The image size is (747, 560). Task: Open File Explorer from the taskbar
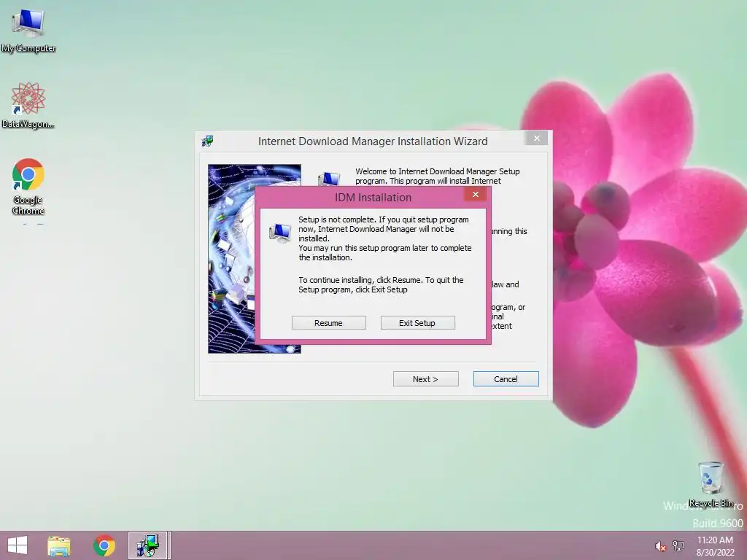(x=59, y=545)
